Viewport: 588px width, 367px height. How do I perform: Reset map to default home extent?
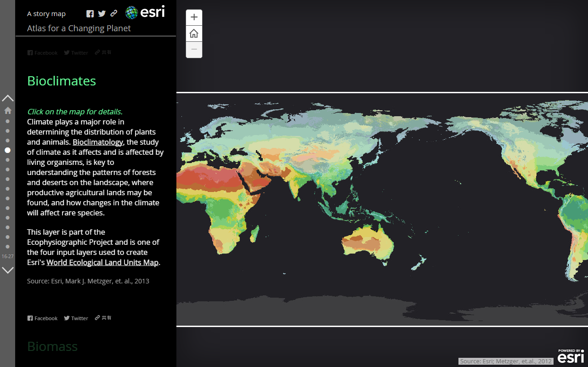(194, 34)
